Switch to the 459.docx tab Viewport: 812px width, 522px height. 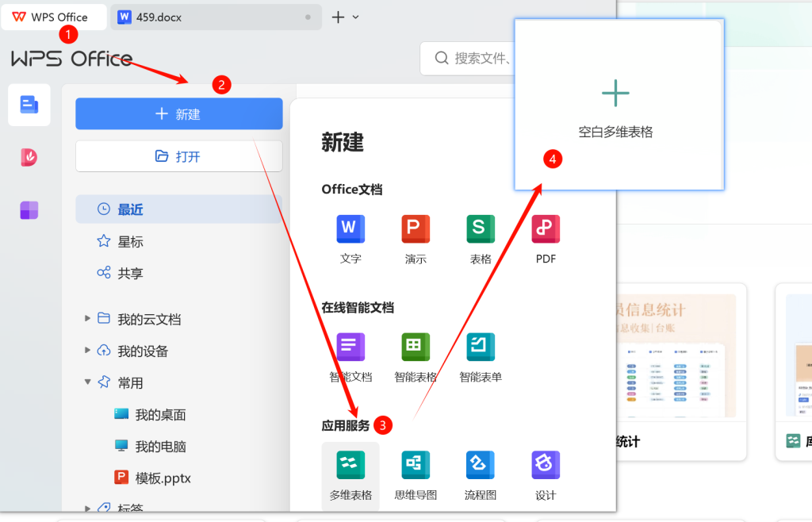[x=216, y=17]
